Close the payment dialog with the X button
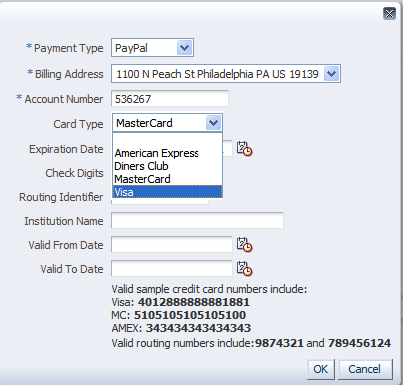Viewport: 403px width, 385px height. tap(389, 14)
